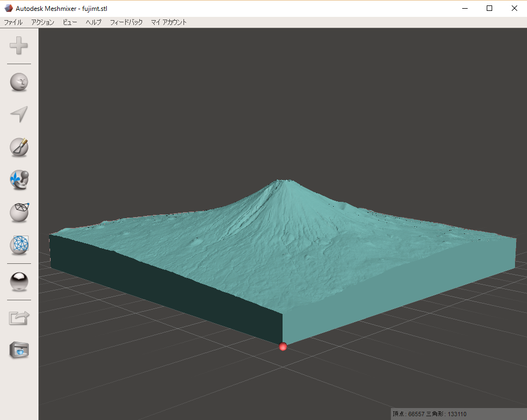Screen dimensions: 527x420
Task: Click the Export icon
Action: (19, 318)
